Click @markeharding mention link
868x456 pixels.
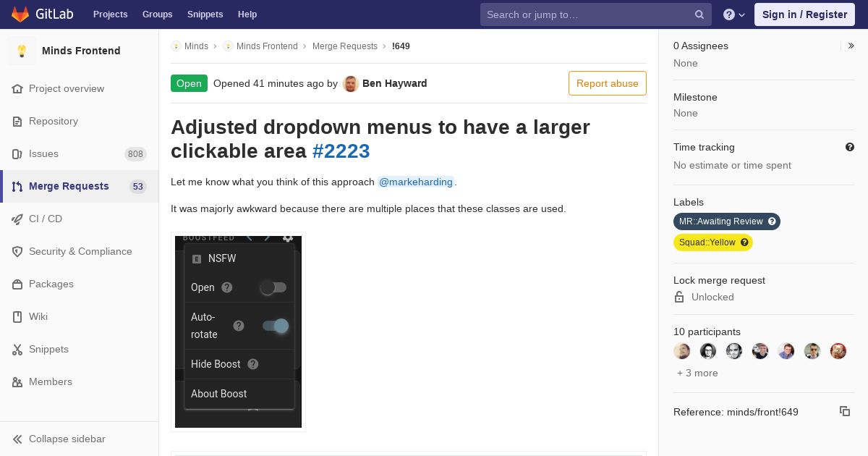416,182
